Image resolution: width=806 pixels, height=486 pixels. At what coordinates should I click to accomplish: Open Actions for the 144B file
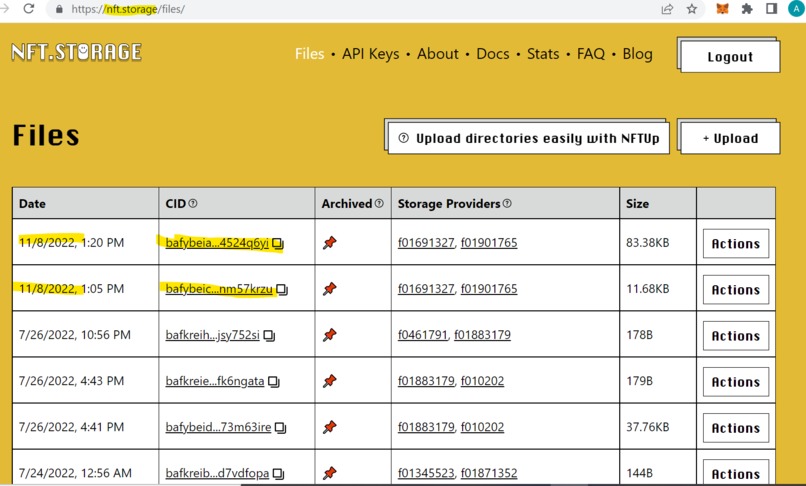coord(736,473)
